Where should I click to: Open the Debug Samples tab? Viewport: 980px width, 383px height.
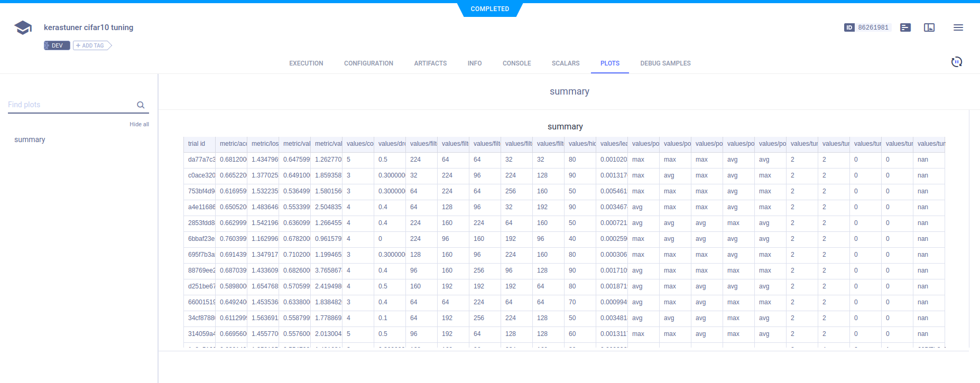coord(665,63)
